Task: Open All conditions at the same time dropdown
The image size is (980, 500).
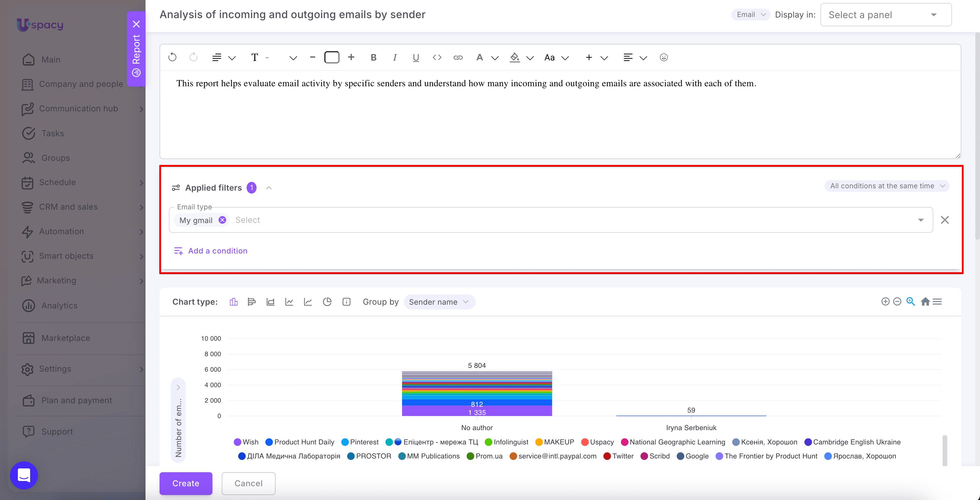Action: tap(887, 186)
